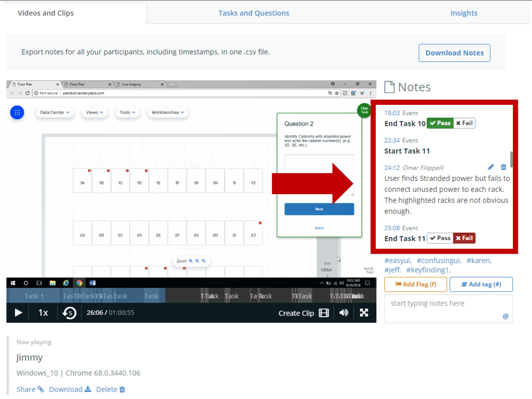This screenshot has height=399, width=532.
Task: Click Chrome icon in taskbar
Action: 79,283
